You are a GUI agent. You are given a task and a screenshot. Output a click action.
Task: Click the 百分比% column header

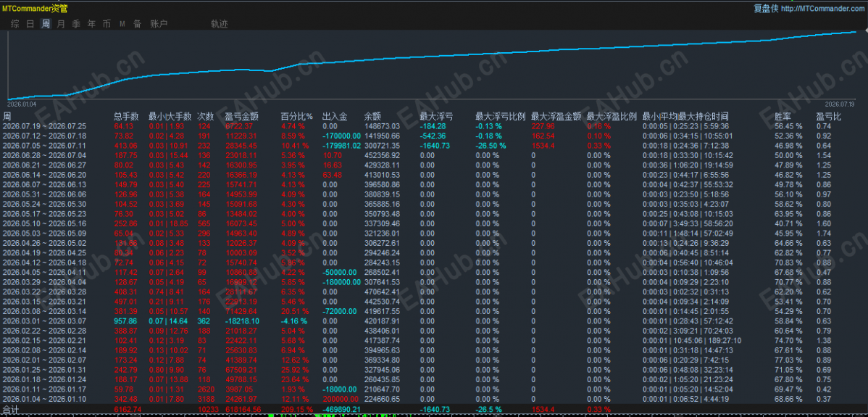pos(296,116)
